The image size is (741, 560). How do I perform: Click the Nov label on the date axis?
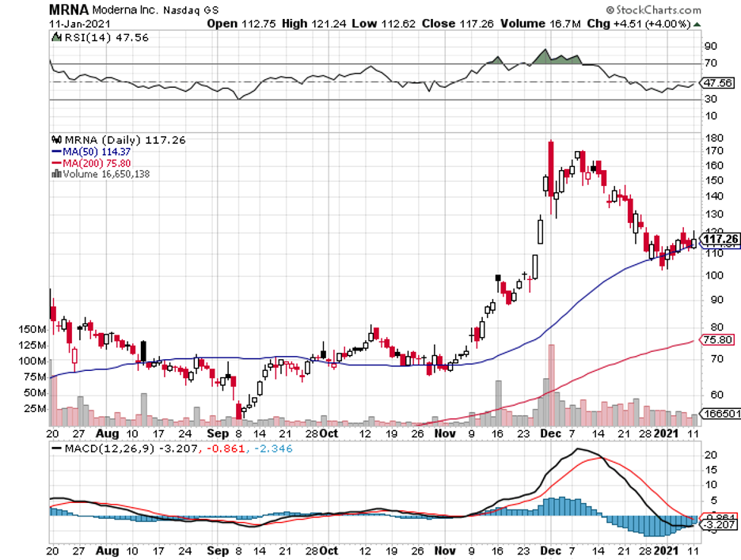pyautogui.click(x=447, y=433)
